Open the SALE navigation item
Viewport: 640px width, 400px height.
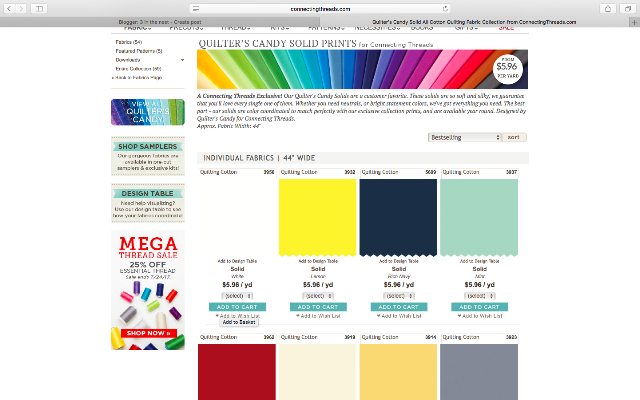pyautogui.click(x=506, y=28)
